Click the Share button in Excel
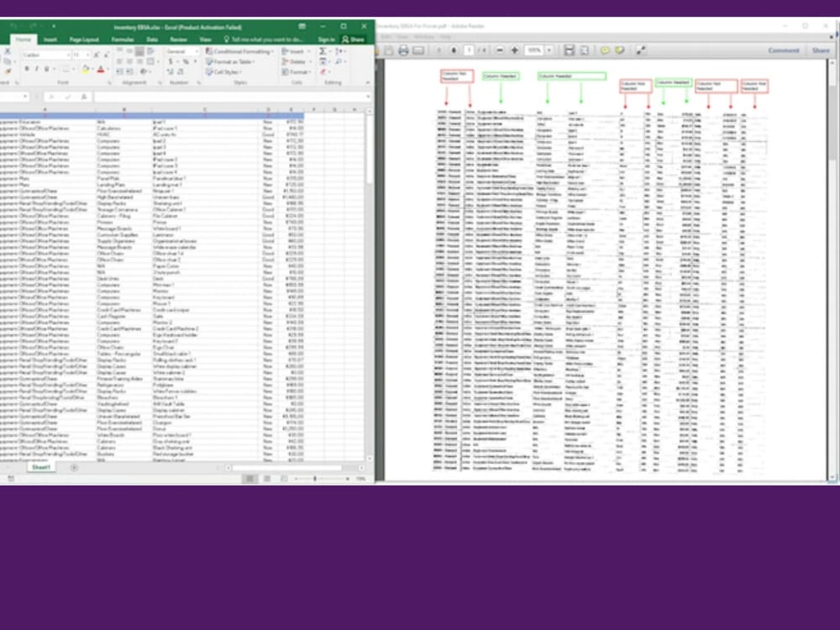 [x=353, y=39]
